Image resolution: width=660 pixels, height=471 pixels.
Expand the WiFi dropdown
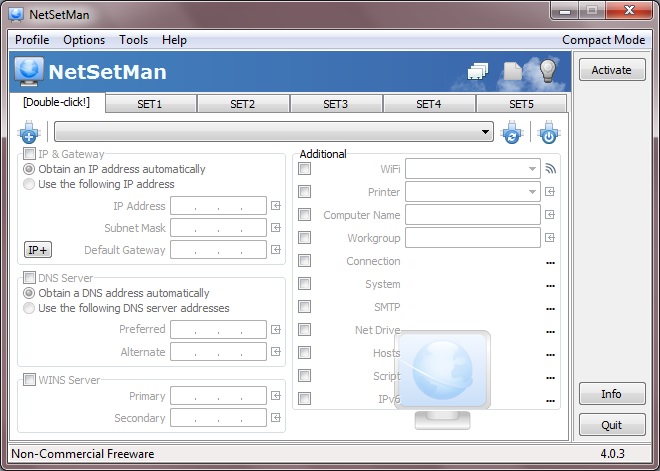point(532,169)
